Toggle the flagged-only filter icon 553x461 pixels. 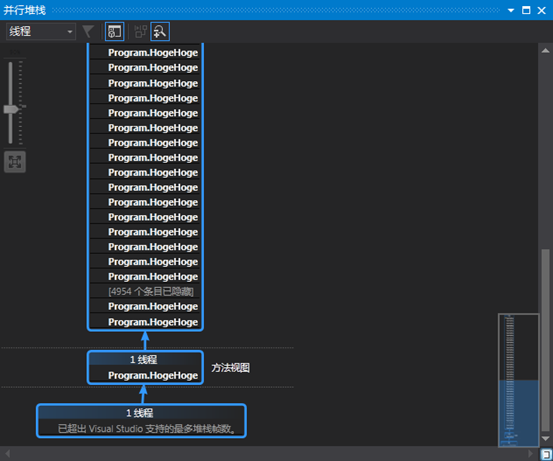click(88, 31)
